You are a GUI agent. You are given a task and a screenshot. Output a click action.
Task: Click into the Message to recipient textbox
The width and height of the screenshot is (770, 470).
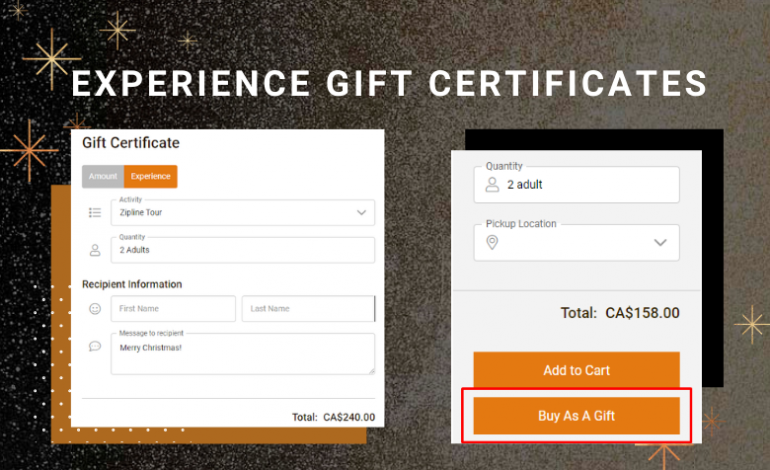(x=243, y=354)
